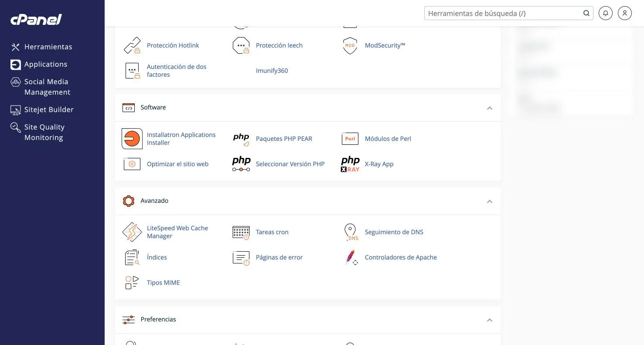Image resolution: width=644 pixels, height=345 pixels.
Task: Open the ModSecurity link
Action: click(385, 45)
